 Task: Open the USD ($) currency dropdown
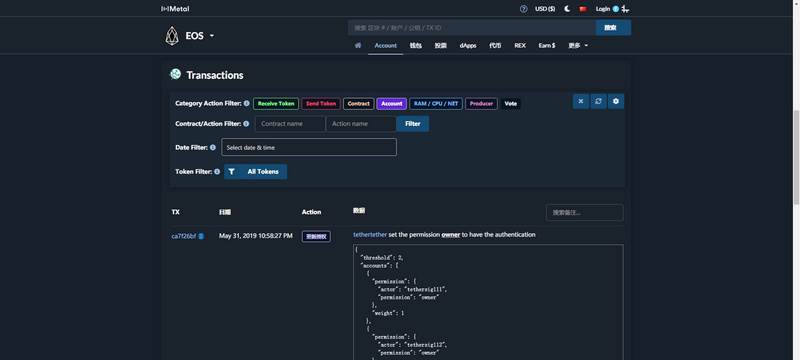tap(545, 9)
